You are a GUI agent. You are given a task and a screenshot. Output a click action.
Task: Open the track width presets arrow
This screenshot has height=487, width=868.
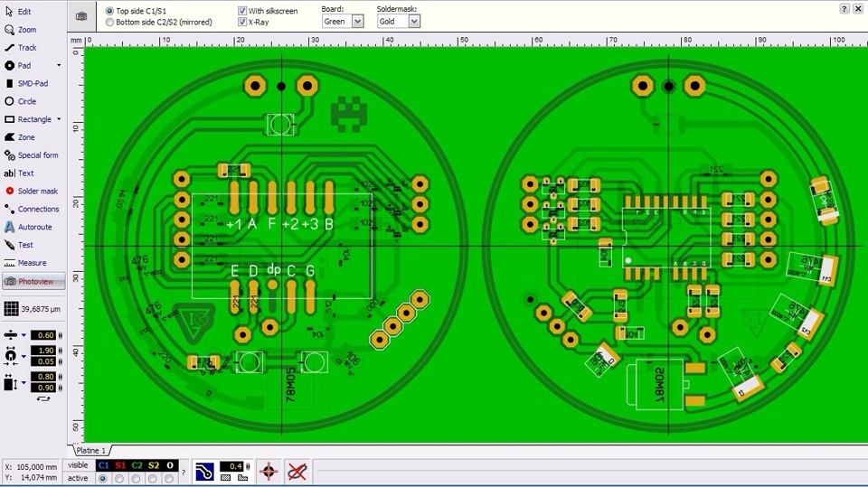coord(24,335)
